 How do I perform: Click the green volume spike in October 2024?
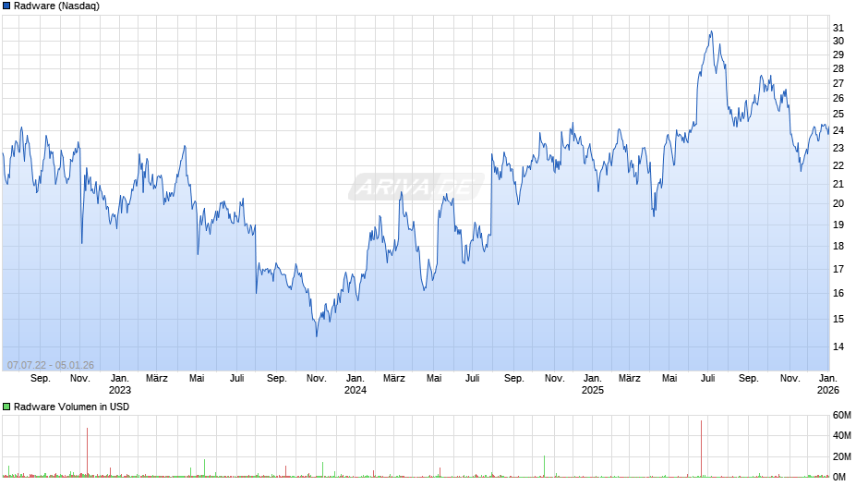544,466
